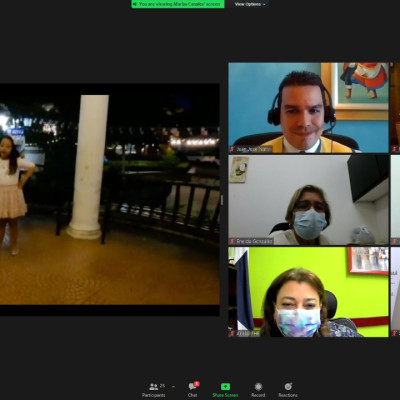This screenshot has width=400, height=400.
Task: Start recording with the Record icon
Action: coord(258,387)
